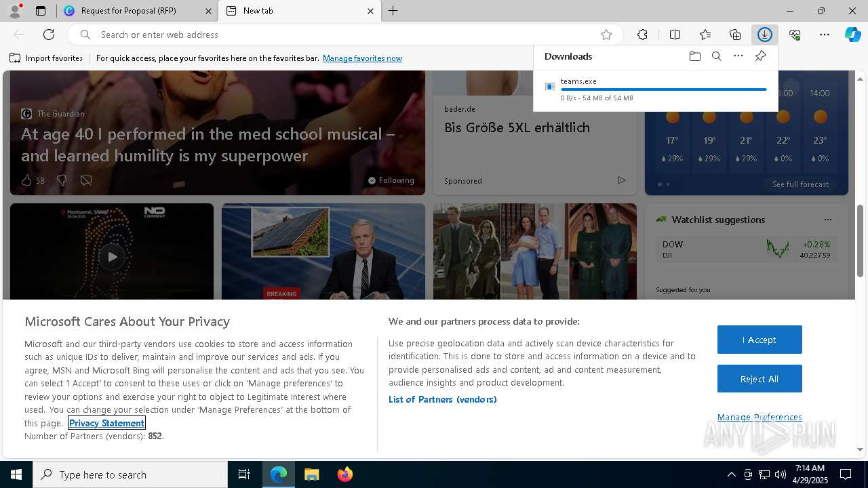
Task: Refresh the current page
Action: pyautogui.click(x=49, y=35)
